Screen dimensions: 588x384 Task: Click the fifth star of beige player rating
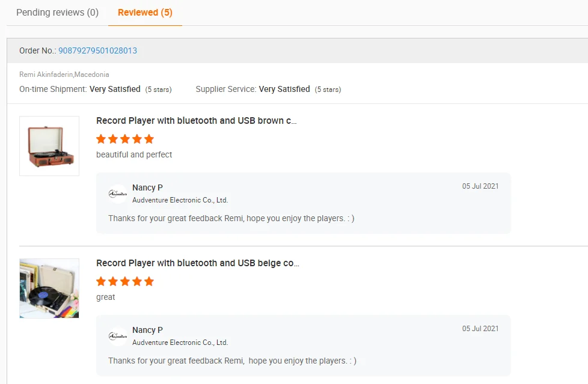click(149, 281)
